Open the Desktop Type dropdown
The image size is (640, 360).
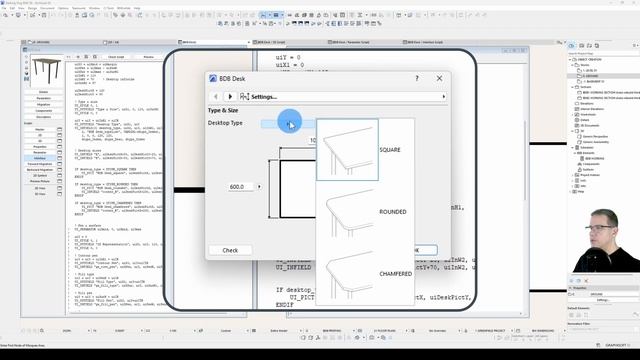pyautogui.click(x=288, y=123)
